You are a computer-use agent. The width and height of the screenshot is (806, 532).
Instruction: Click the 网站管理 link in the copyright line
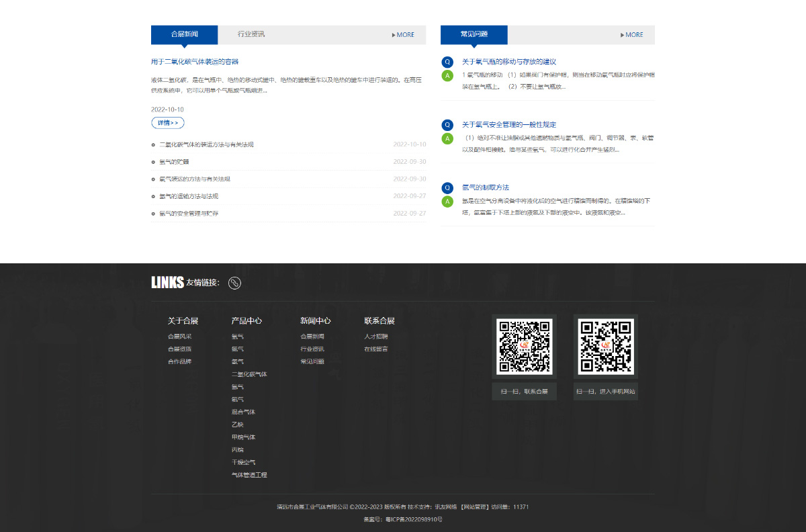pos(474,507)
